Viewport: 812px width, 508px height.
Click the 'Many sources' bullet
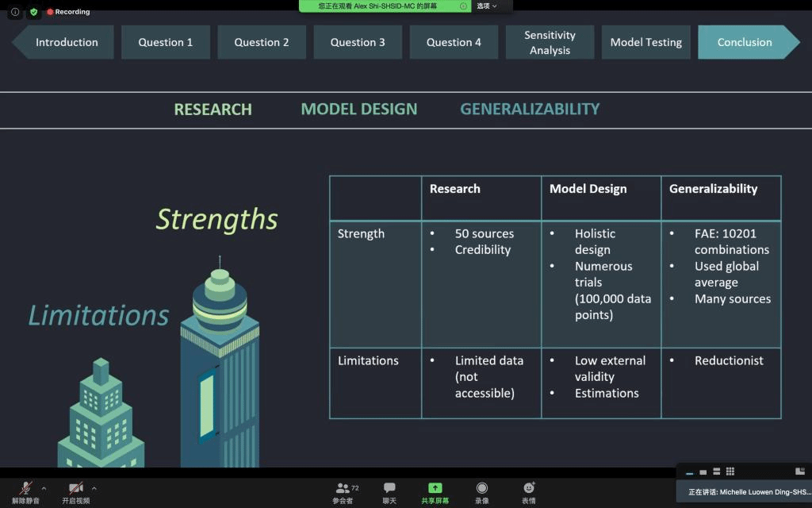tap(732, 298)
